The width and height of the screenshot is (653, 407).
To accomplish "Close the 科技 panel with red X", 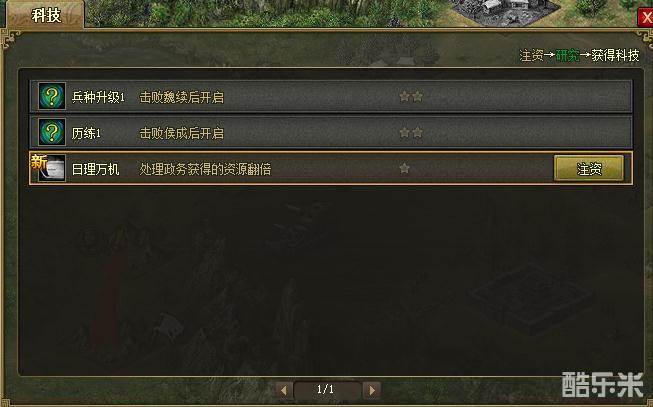I will pos(646,18).
